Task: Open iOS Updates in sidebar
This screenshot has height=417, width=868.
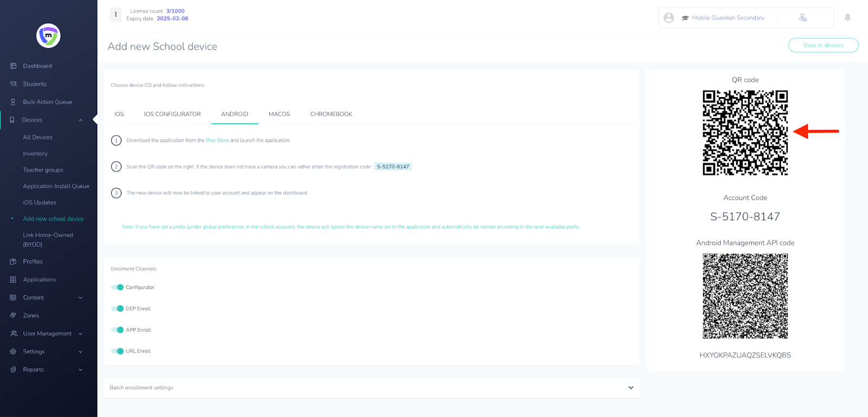Action: pos(40,202)
